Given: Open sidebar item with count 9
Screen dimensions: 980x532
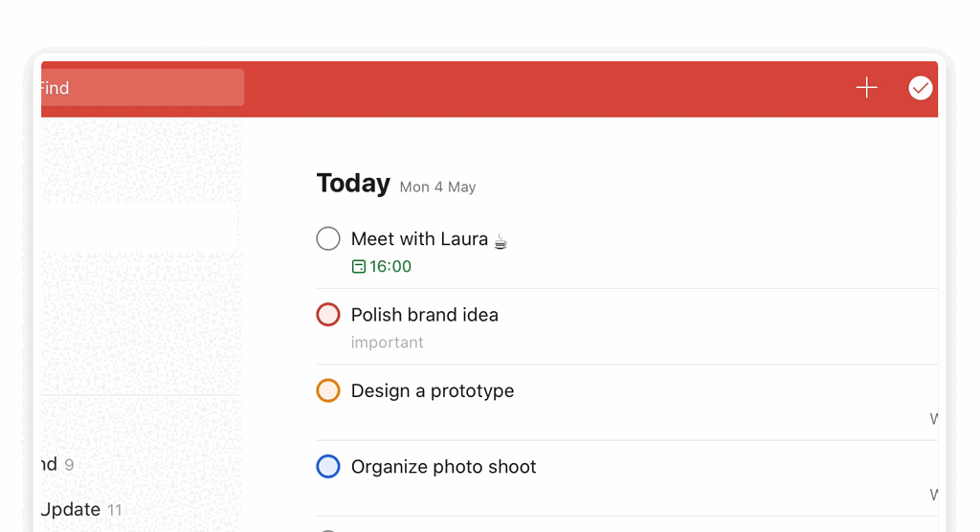Looking at the screenshot, I should coord(57,464).
